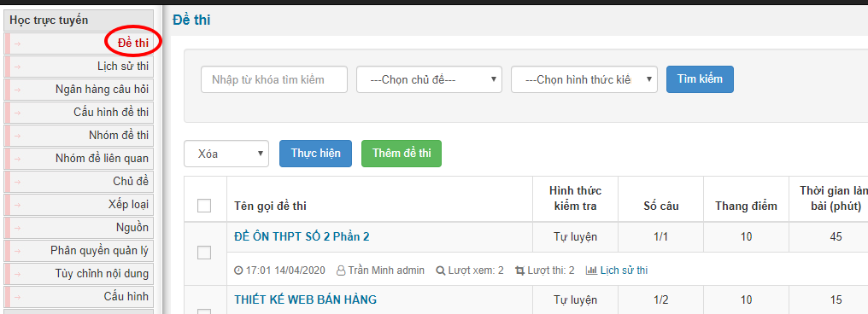Click the Thực hiện button
The image size is (868, 314).
315,153
